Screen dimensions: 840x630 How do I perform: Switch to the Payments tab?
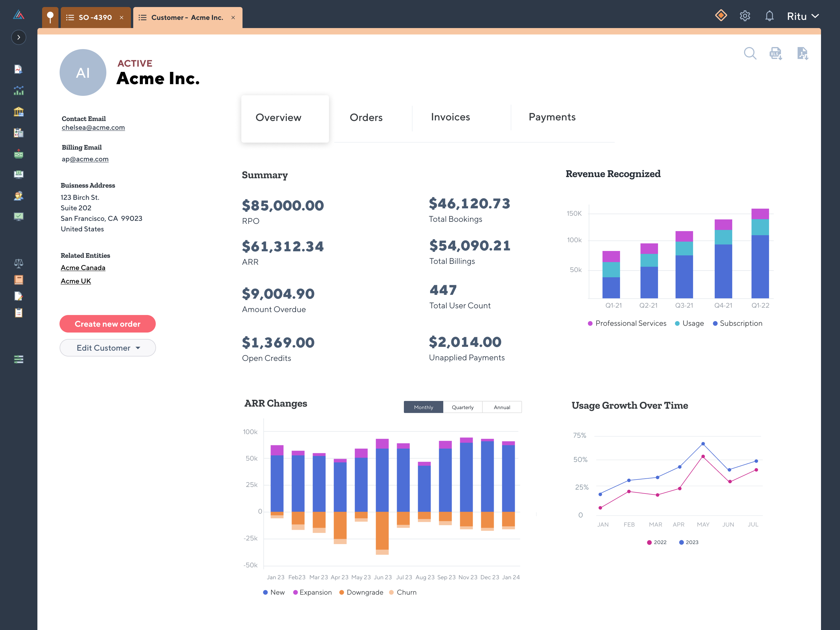[552, 117]
